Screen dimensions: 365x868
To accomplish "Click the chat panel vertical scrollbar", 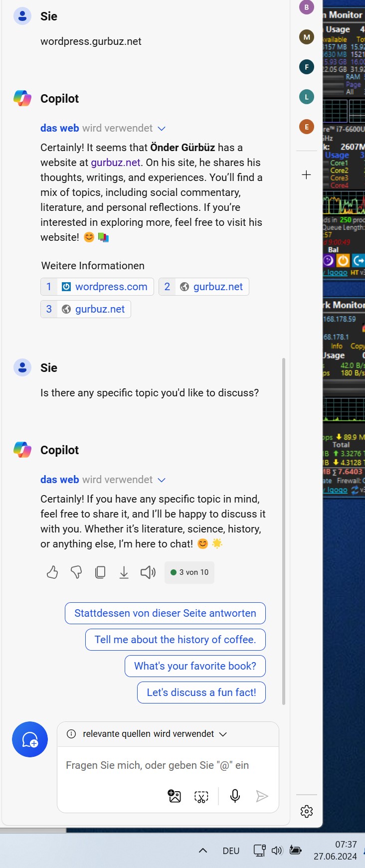I will click(284, 531).
